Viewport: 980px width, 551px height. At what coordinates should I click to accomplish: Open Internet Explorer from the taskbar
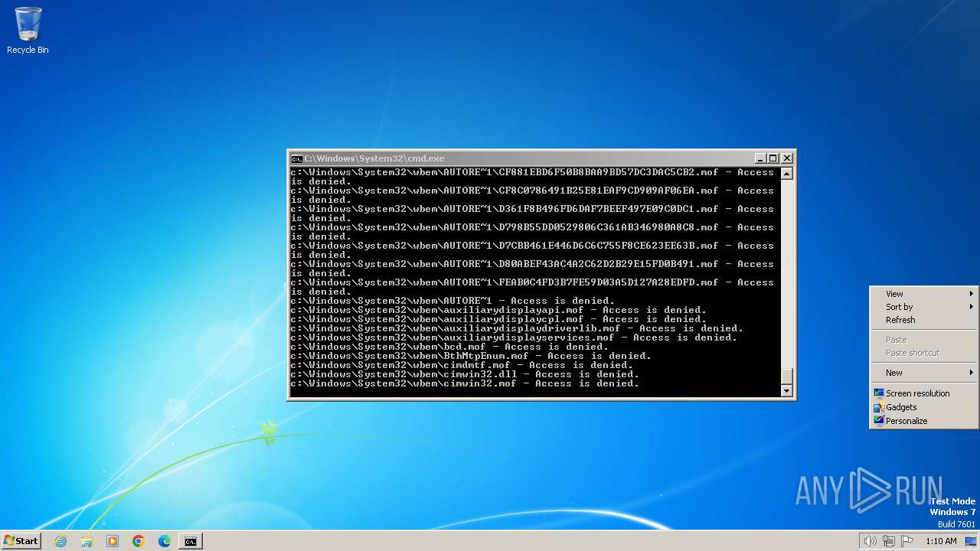pyautogui.click(x=60, y=541)
